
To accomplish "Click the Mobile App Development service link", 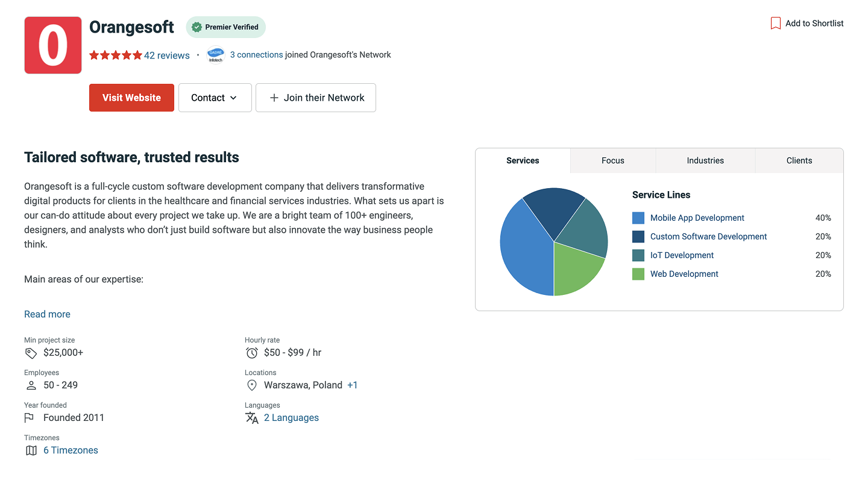I will (x=697, y=218).
